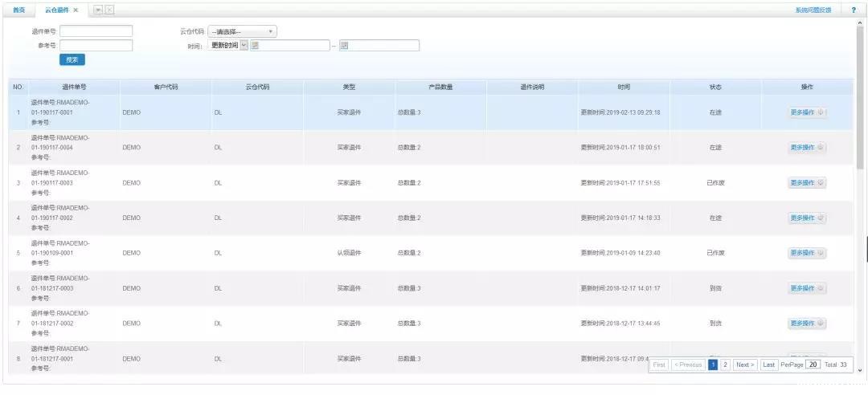The height and width of the screenshot is (395, 868).
Task: Expand 更多操作 for row 1
Action: pos(807,112)
